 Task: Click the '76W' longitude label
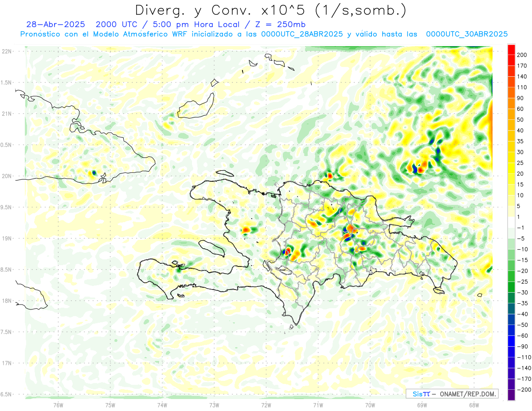pyautogui.click(x=58, y=405)
